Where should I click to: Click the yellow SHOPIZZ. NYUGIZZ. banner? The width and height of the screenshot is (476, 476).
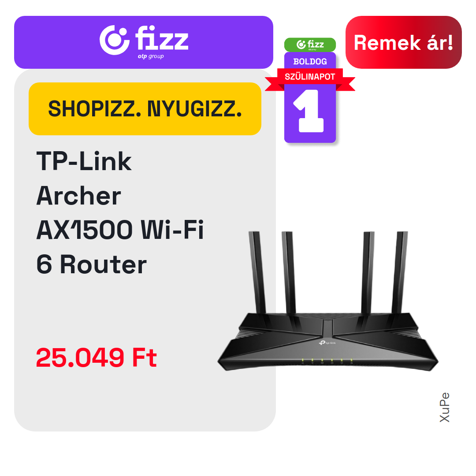coord(145,109)
